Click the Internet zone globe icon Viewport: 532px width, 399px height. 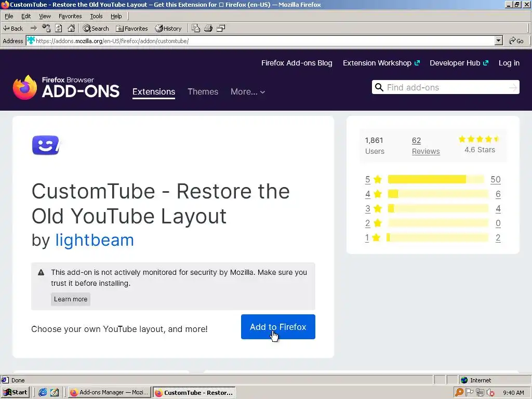coord(464,380)
